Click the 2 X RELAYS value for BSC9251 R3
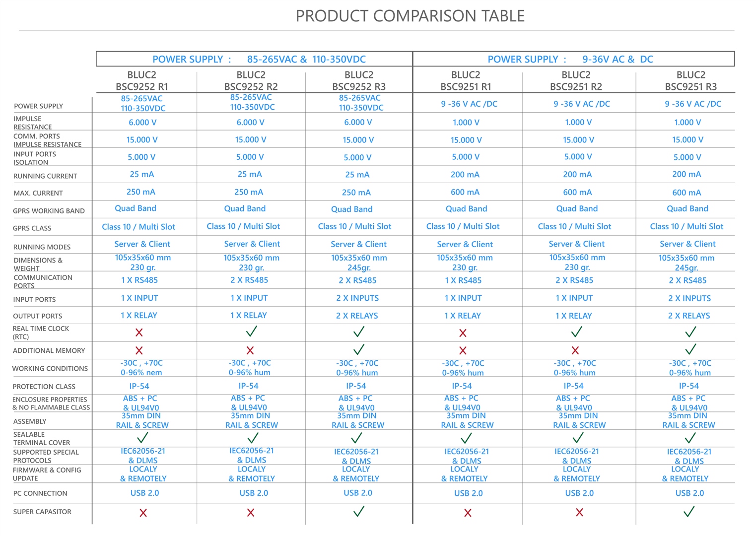The height and width of the screenshot is (536, 756). (x=689, y=316)
